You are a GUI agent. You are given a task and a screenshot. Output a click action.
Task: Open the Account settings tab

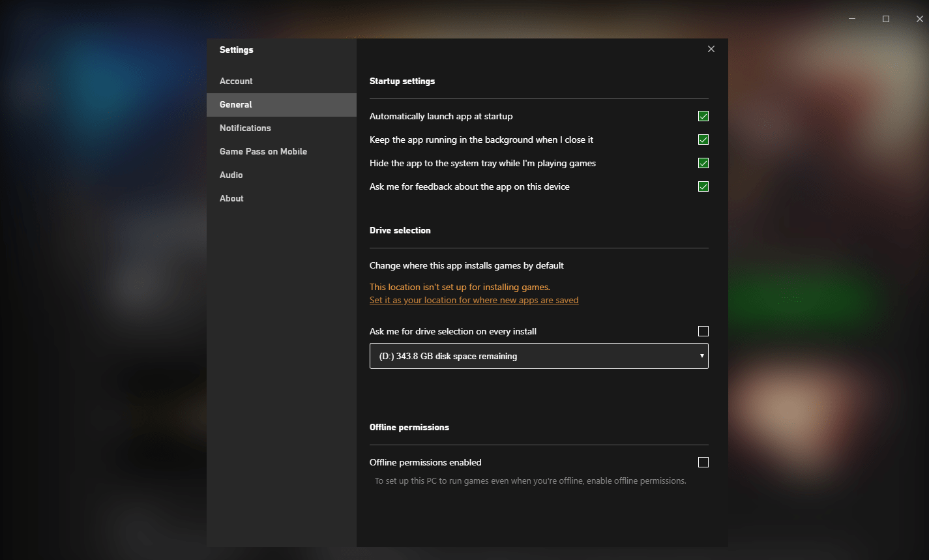coord(236,81)
